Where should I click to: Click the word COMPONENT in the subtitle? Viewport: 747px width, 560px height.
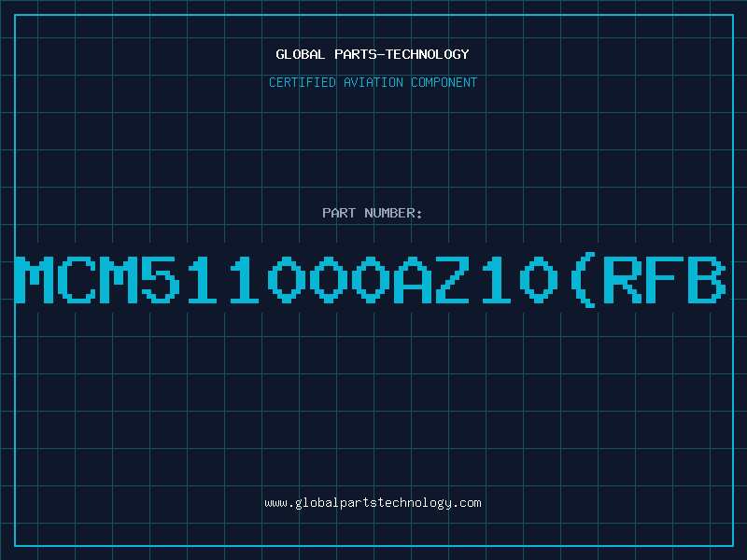click(444, 82)
